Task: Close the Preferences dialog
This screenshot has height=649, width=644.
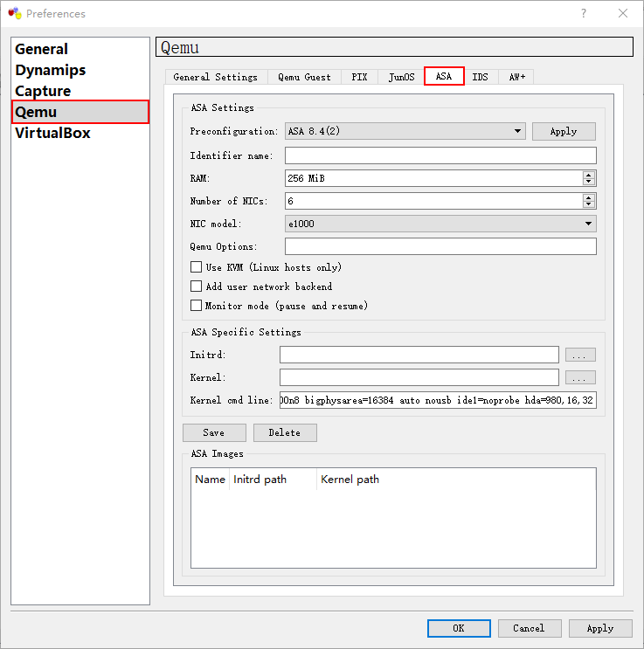Action: tap(622, 13)
